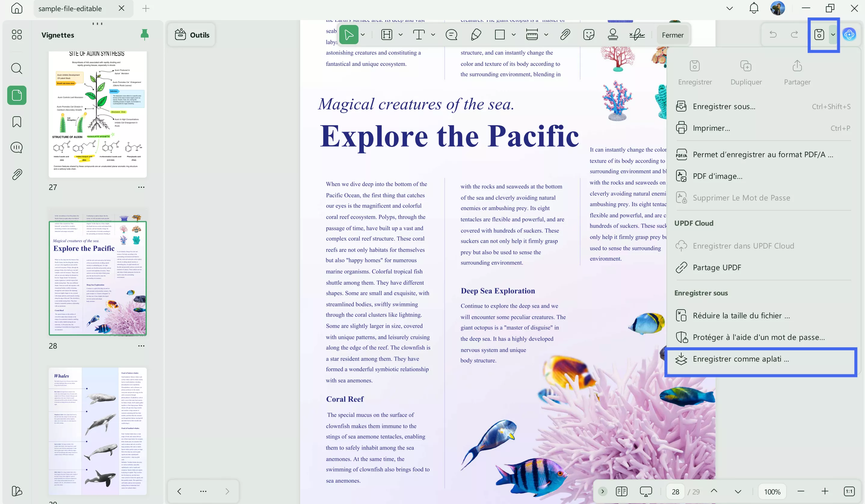865x504 pixels.
Task: Open the Bookmarks panel icon
Action: pos(17,122)
